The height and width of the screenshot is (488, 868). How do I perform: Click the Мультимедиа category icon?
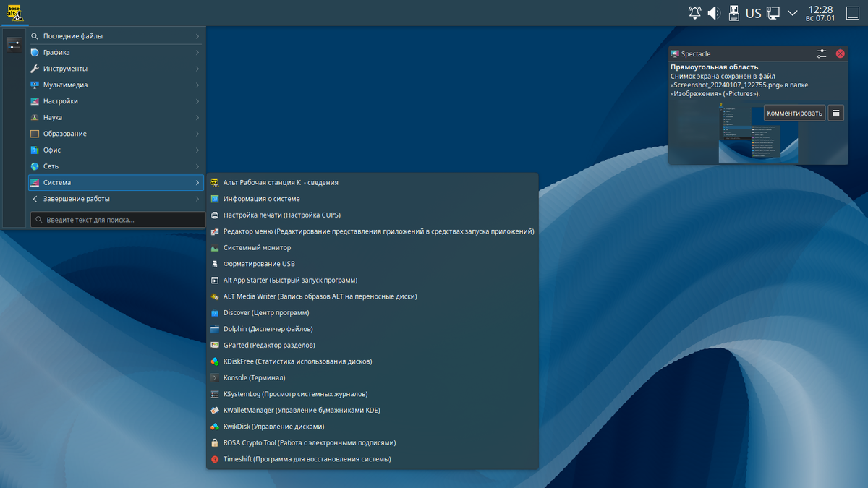35,85
